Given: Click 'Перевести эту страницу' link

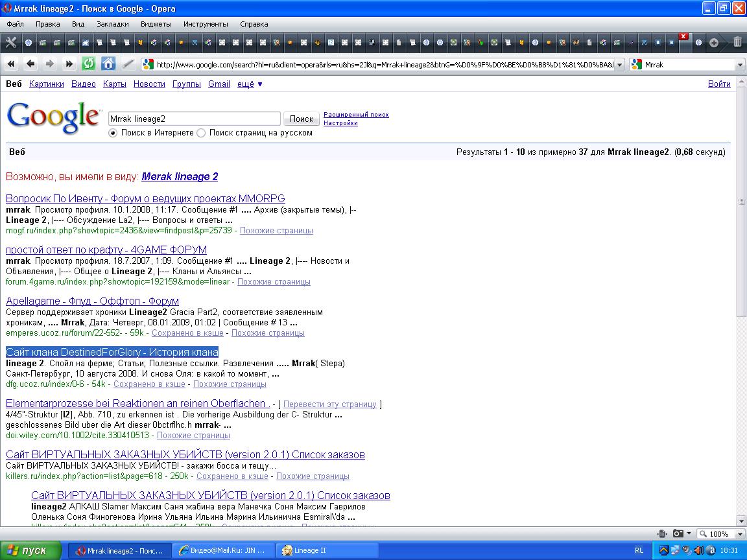Looking at the screenshot, I should pyautogui.click(x=329, y=404).
